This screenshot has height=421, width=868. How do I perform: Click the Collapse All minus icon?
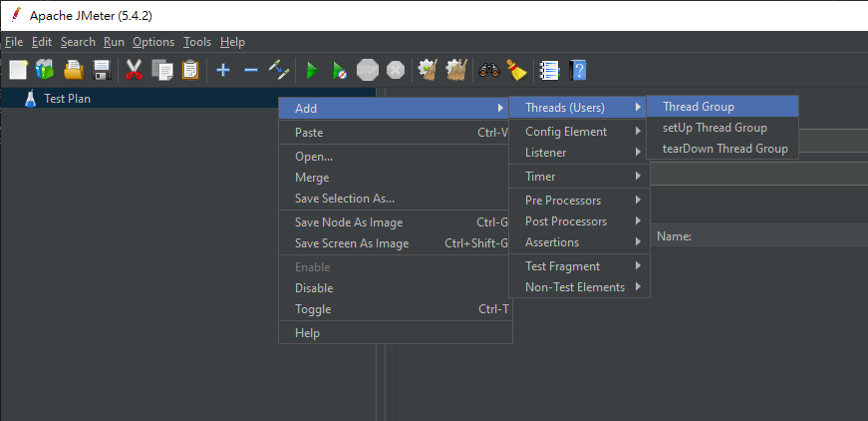point(251,71)
